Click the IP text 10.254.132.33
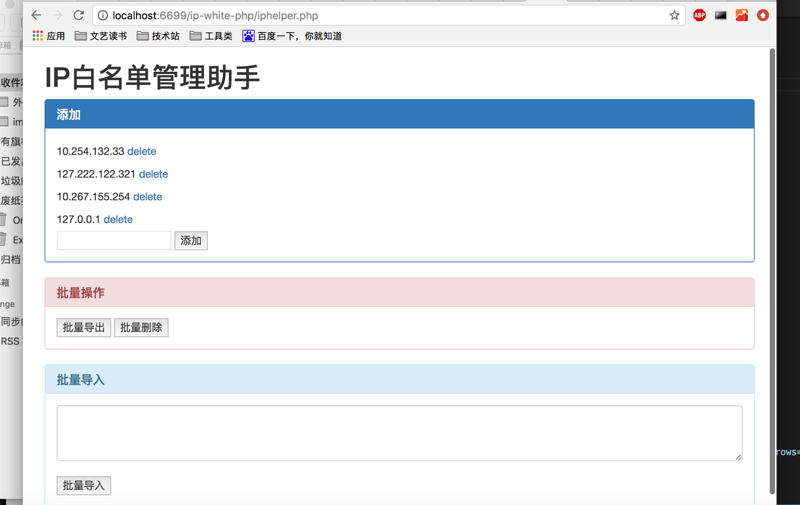This screenshot has height=505, width=800. click(90, 152)
